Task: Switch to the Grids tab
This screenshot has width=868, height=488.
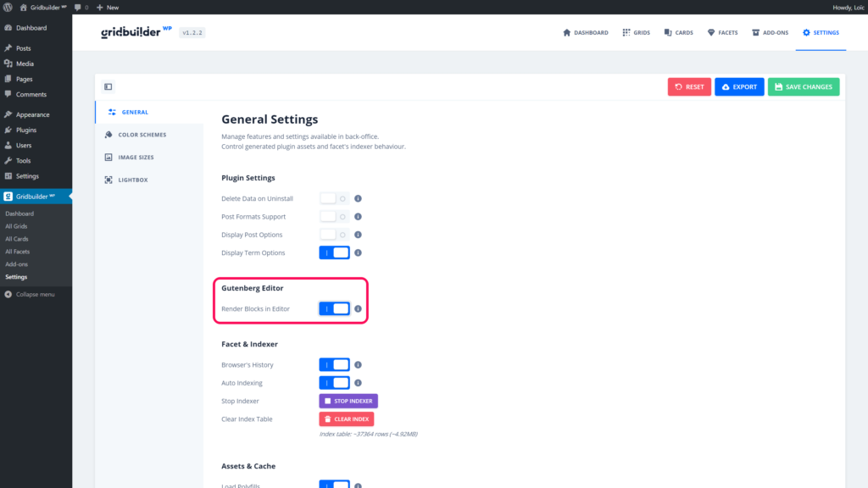Action: pos(636,33)
